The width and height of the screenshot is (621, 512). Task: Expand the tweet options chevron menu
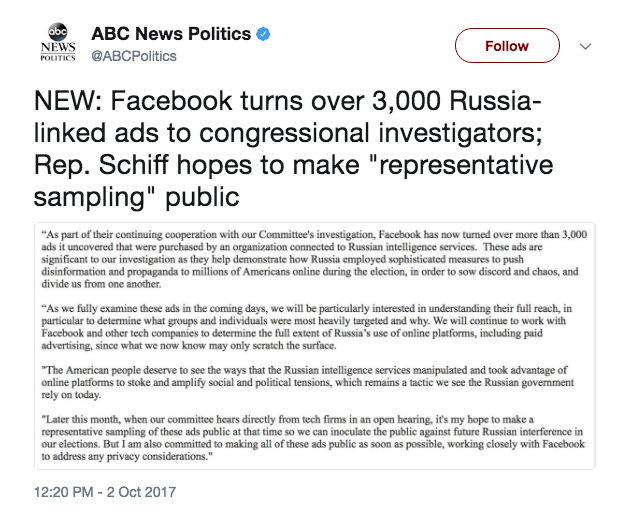click(x=586, y=46)
